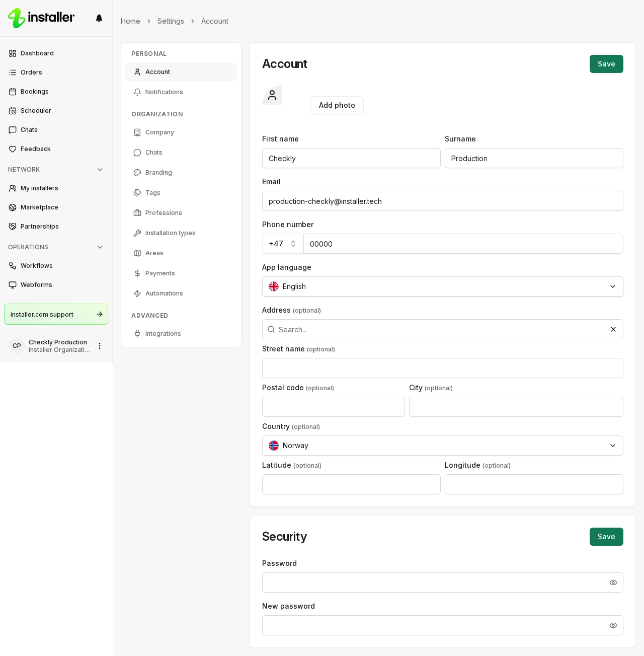Click the Tags icon in settings
This screenshot has width=644, height=656.
point(137,193)
